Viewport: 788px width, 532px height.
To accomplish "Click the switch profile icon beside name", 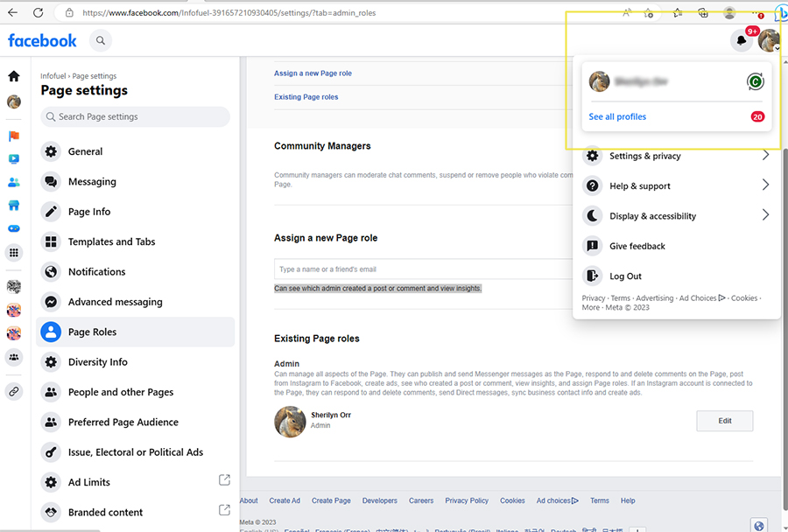I will click(755, 82).
